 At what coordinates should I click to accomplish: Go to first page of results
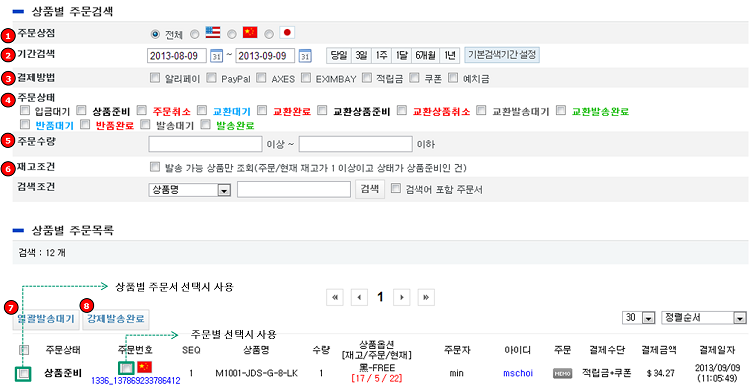tap(335, 298)
